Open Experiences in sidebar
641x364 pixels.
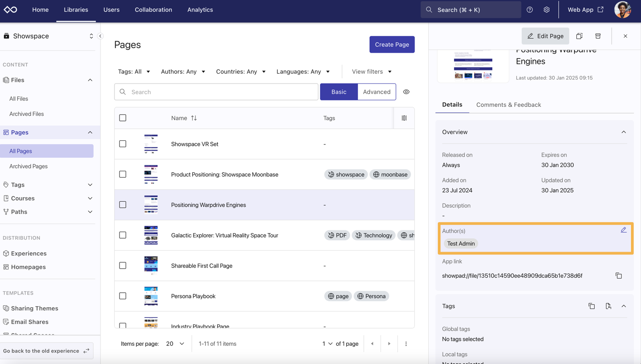pos(29,254)
